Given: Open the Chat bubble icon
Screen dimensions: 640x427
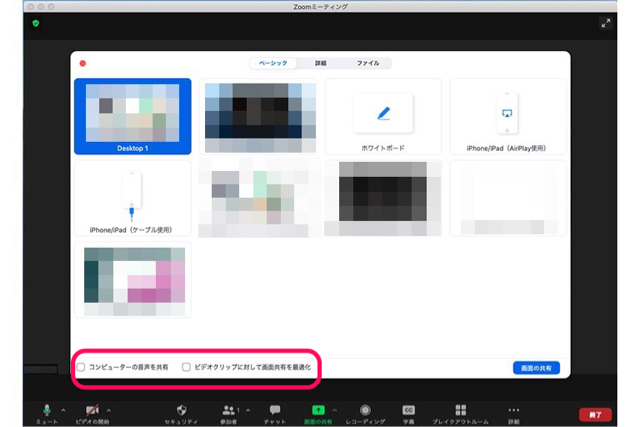Looking at the screenshot, I should (275, 410).
